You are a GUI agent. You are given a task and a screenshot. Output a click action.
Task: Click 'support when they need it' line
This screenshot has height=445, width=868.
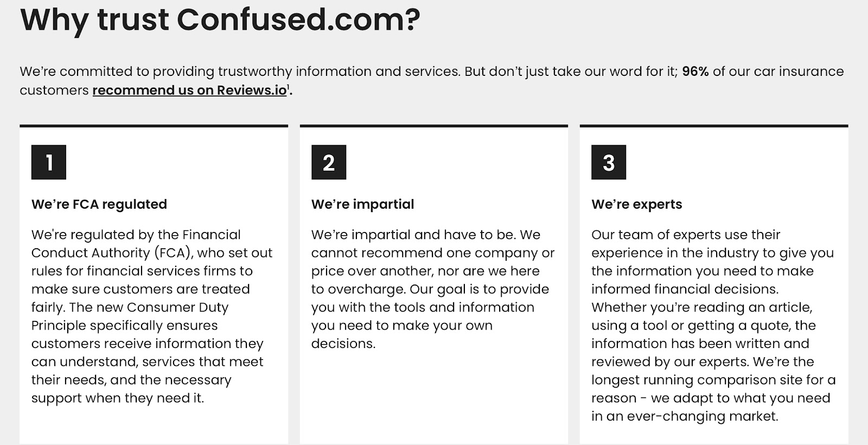click(x=118, y=398)
